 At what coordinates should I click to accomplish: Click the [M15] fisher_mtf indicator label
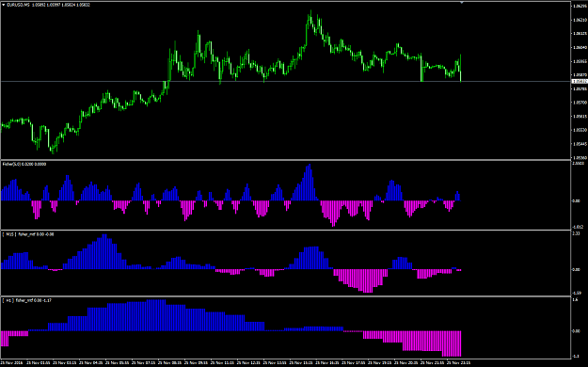click(x=28, y=234)
